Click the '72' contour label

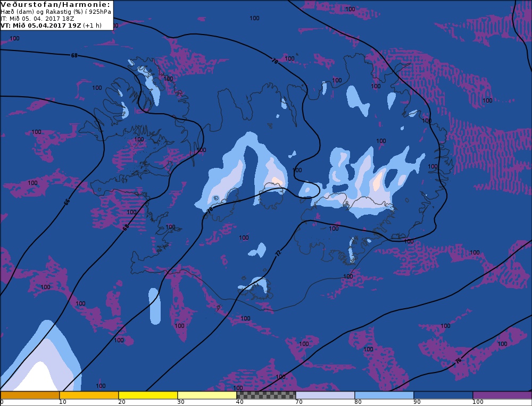[x=278, y=253]
